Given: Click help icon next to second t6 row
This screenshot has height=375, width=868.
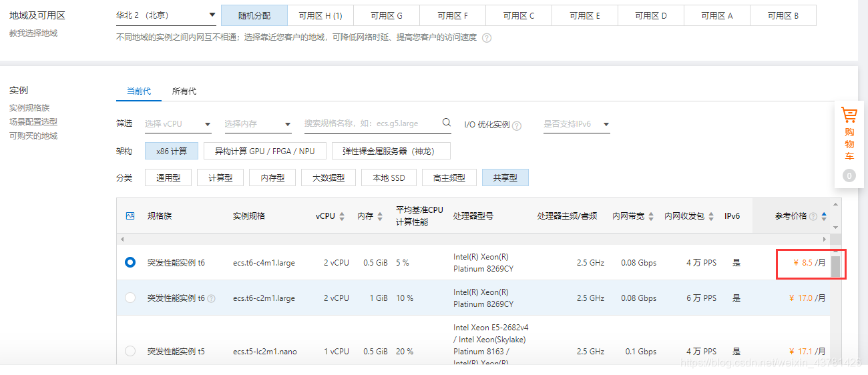Looking at the screenshot, I should (212, 299).
